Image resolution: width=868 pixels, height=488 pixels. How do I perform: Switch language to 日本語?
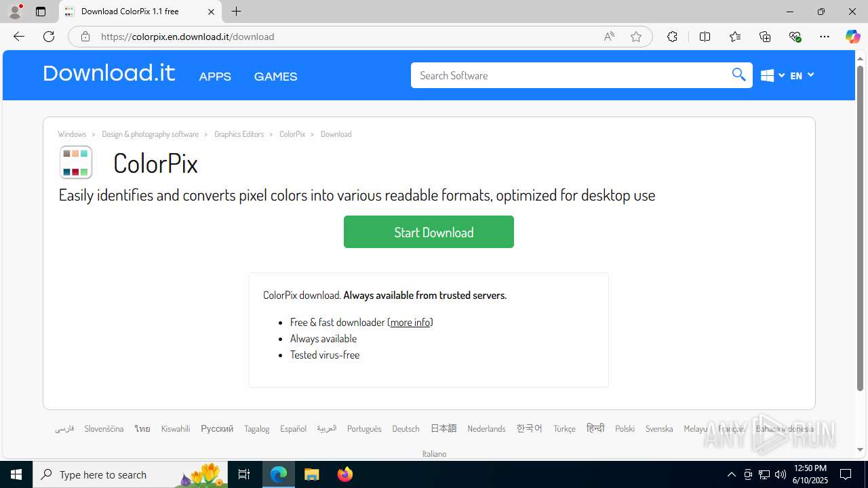[443, 428]
